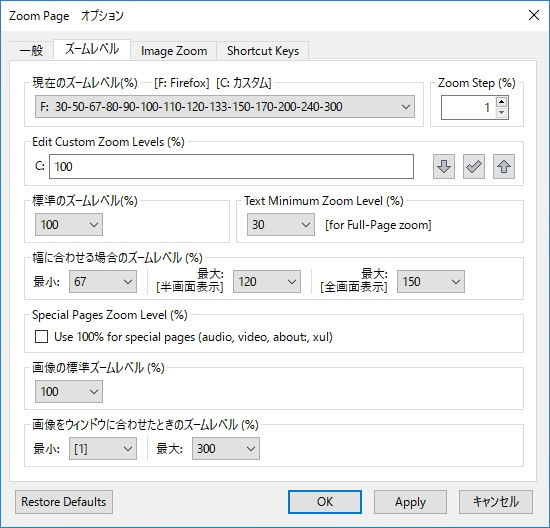
Task: Click the Apply button
Action: tap(410, 502)
